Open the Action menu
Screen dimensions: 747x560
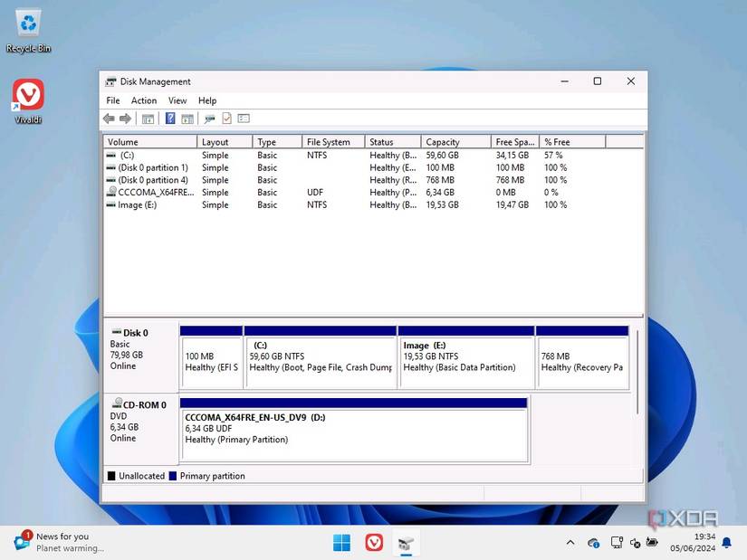point(143,100)
